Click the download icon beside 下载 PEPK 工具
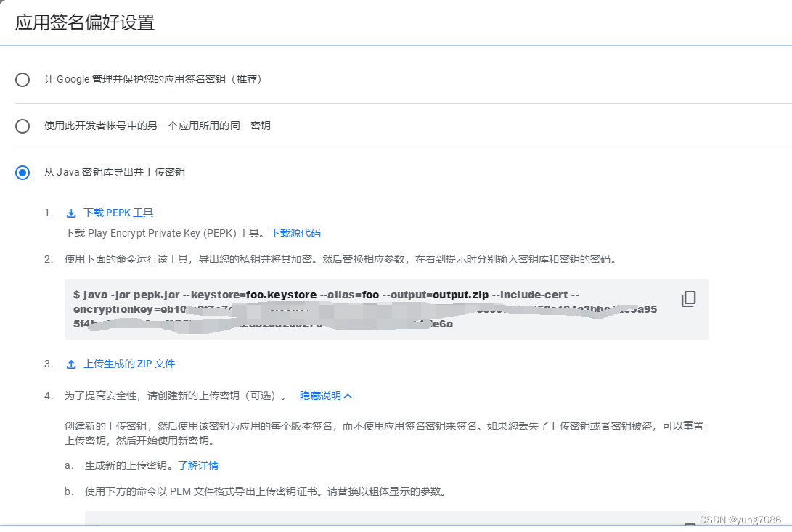 pyautogui.click(x=71, y=213)
